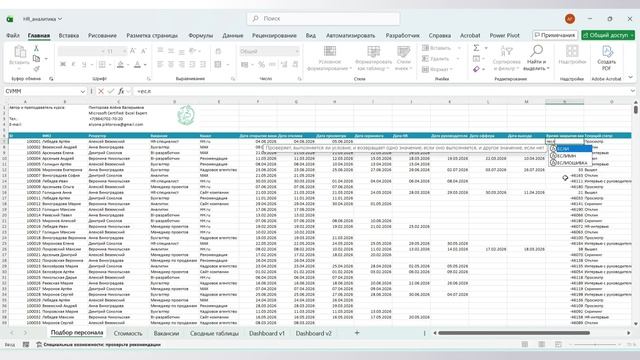The height and width of the screenshot is (360, 640).
Task: Click the AutoSum sigma icon
Action: coord(476,48)
